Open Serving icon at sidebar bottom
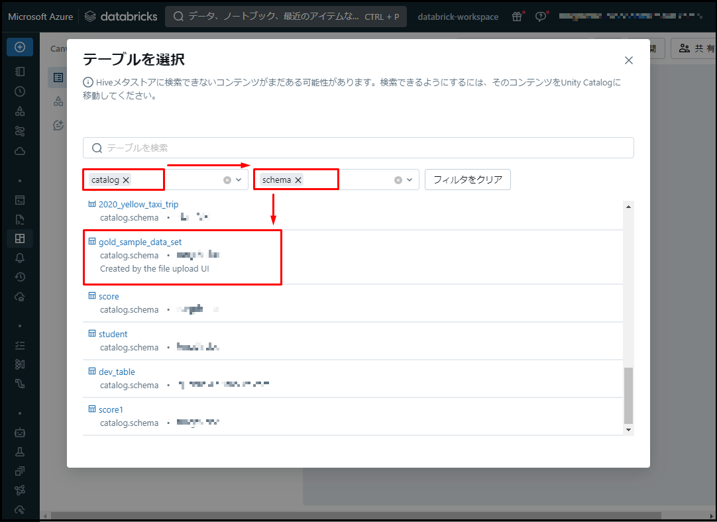This screenshot has width=717, height=522. click(x=20, y=510)
